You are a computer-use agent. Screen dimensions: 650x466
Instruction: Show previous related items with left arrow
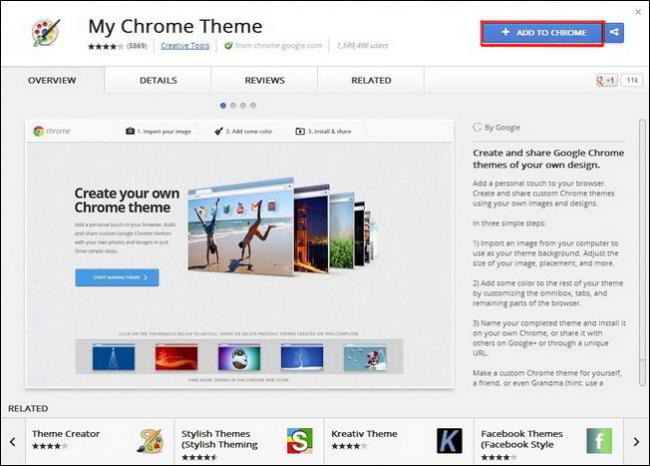[13, 442]
